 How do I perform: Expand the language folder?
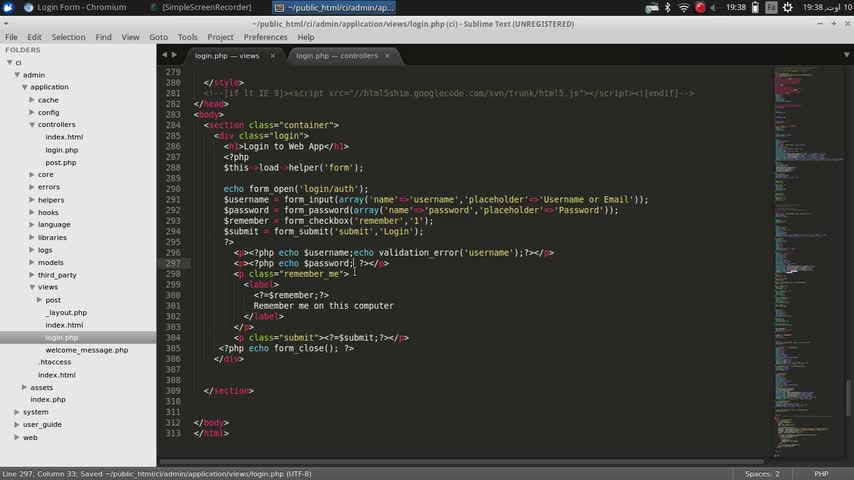pyautogui.click(x=32, y=224)
